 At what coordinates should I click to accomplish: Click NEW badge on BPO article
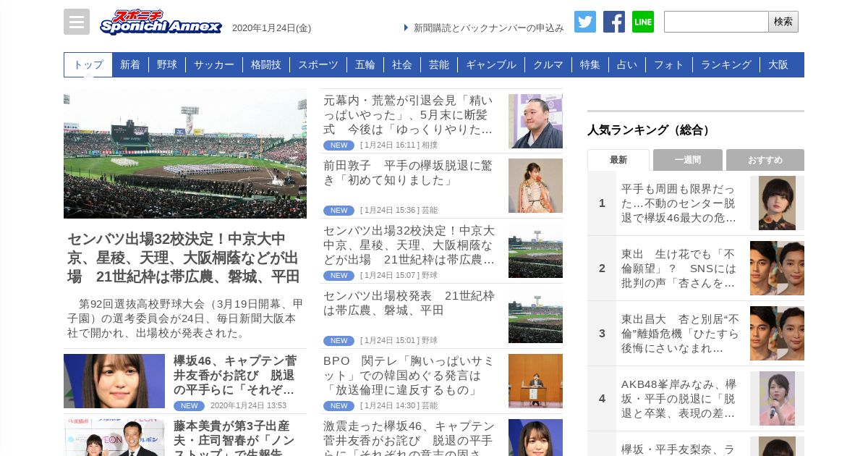point(339,405)
